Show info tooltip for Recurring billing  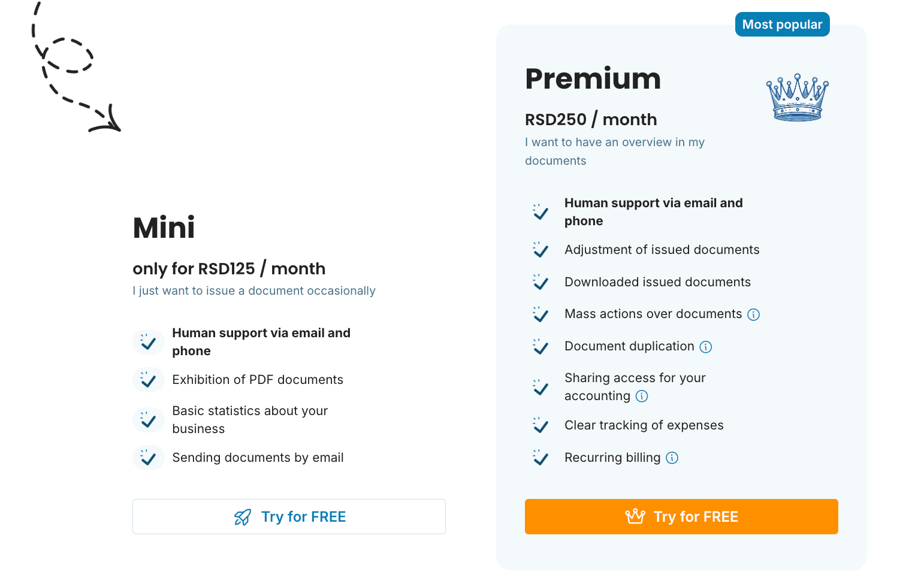(672, 458)
